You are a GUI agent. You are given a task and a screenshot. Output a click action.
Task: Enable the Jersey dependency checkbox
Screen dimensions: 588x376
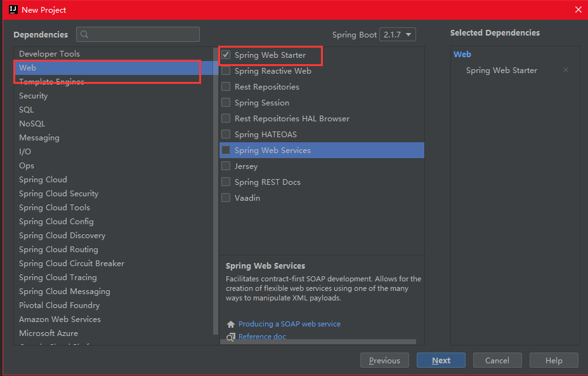[226, 166]
